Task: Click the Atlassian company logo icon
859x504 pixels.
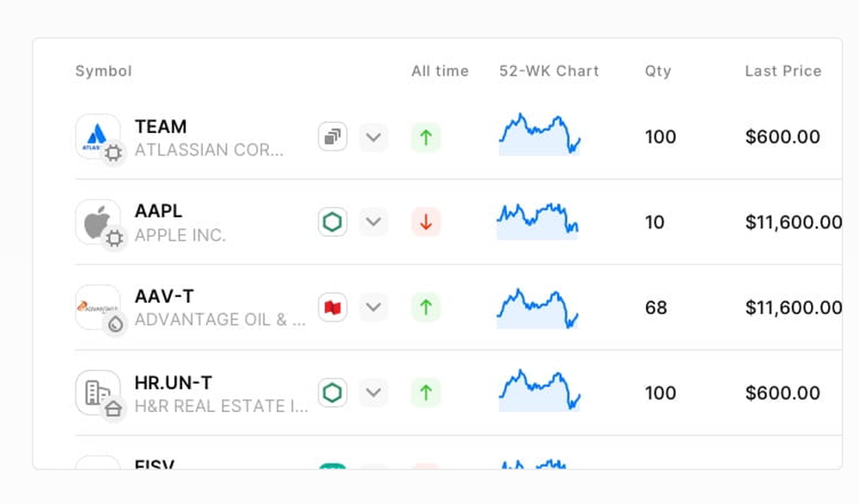Action: point(96,133)
